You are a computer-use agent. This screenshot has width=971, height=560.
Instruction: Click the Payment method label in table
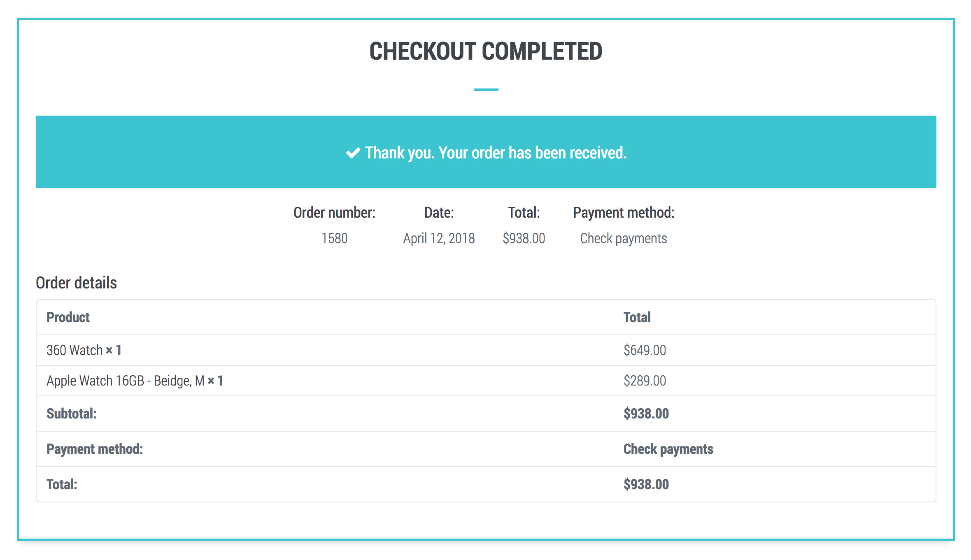pos(95,449)
